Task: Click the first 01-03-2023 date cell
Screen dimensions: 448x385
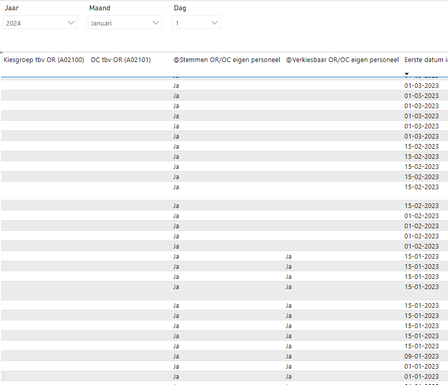Action: click(421, 86)
